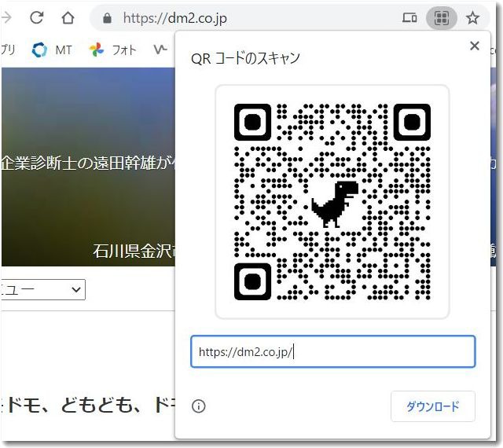The image size is (503, 448).
Task: Open the menu dropdown on page
Action: pos(43,289)
